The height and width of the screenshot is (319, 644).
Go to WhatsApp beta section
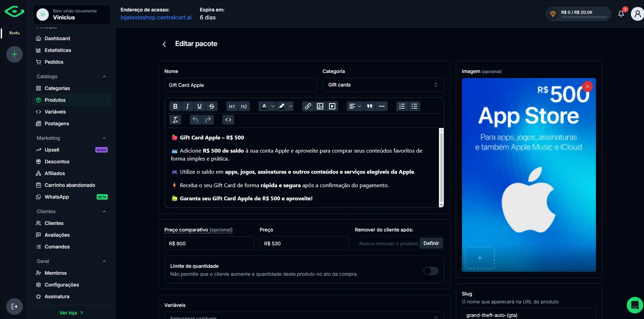(72, 197)
